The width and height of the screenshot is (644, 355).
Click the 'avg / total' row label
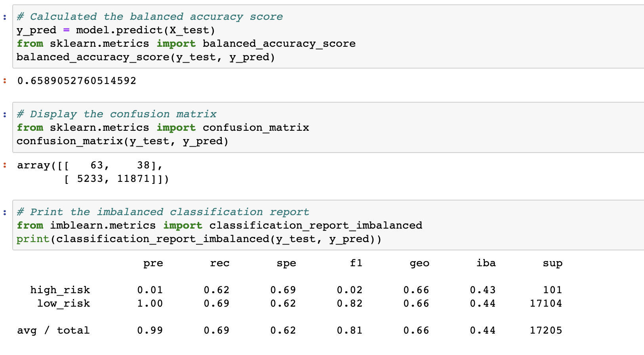coord(53,330)
